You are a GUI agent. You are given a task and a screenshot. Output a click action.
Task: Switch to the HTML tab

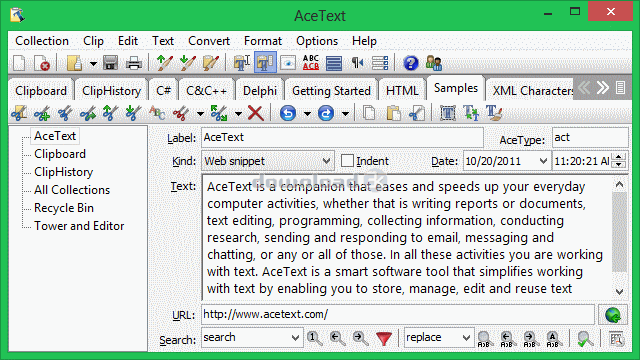[x=402, y=91]
